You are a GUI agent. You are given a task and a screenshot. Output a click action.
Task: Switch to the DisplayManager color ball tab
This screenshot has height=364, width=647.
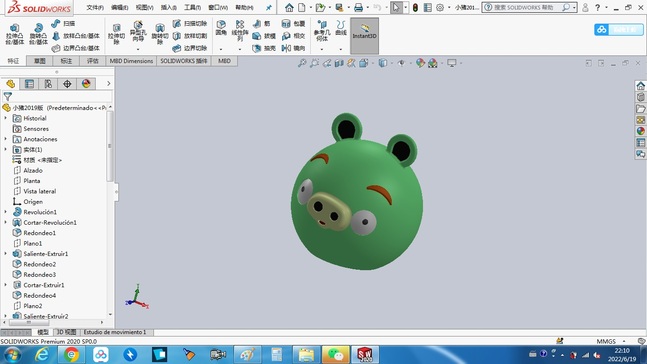[x=86, y=84]
